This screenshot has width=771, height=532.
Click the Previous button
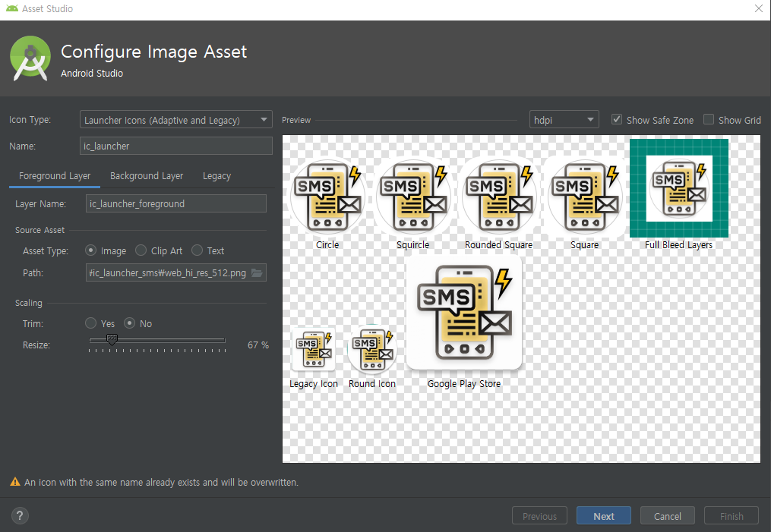tap(539, 516)
